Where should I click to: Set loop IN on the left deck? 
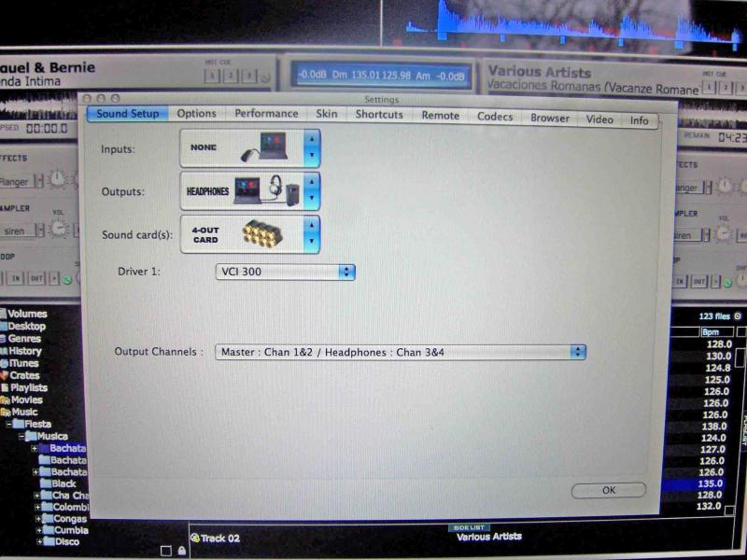pyautogui.click(x=16, y=278)
